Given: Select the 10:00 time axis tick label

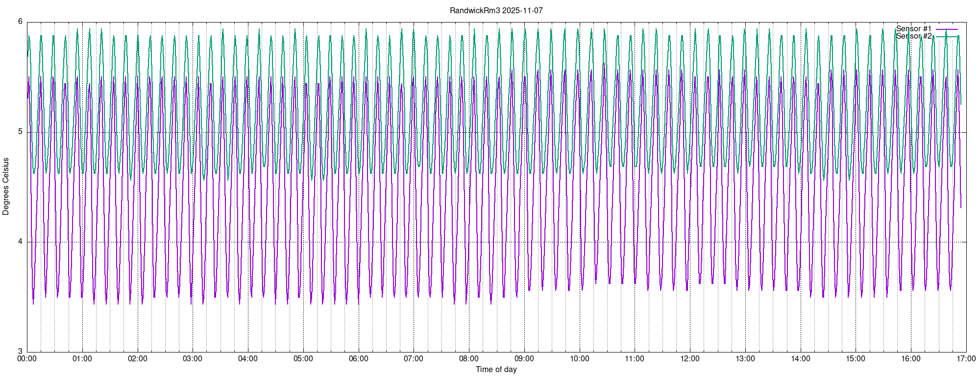Looking at the screenshot, I should (x=580, y=359).
